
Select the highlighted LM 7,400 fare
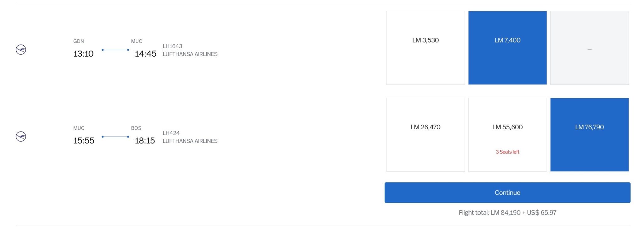tap(508, 48)
